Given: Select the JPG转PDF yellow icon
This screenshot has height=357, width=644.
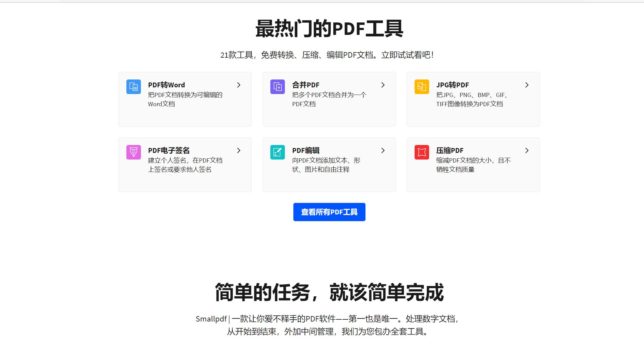Looking at the screenshot, I should click(x=421, y=87).
